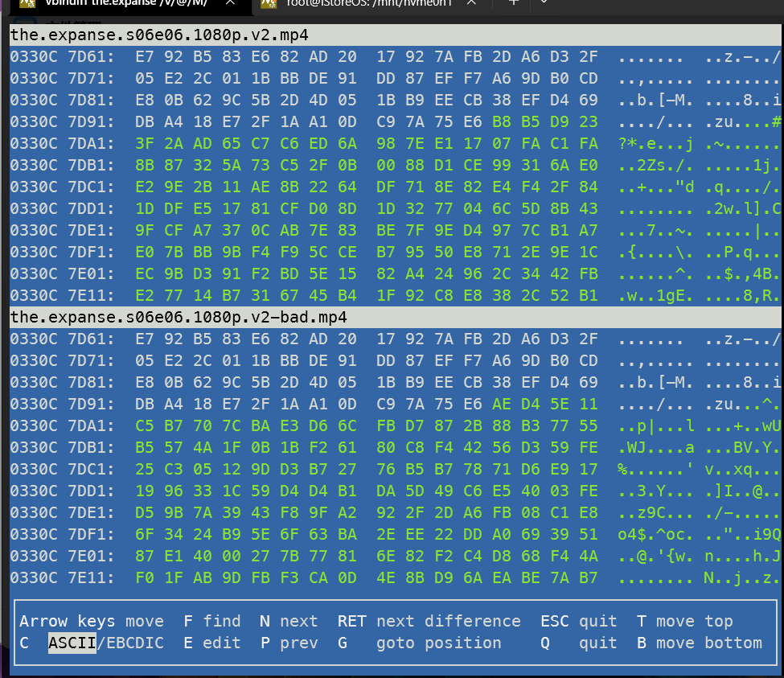
Task: Click byte 3F at row 7DA1 in v2.mp4
Action: (x=145, y=143)
